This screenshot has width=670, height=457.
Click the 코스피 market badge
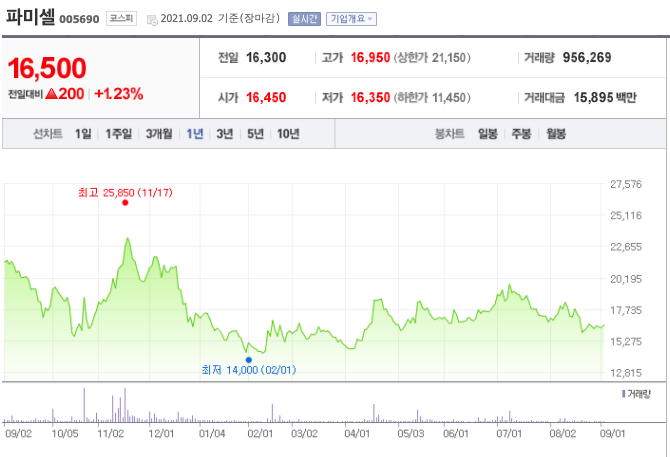[x=121, y=18]
